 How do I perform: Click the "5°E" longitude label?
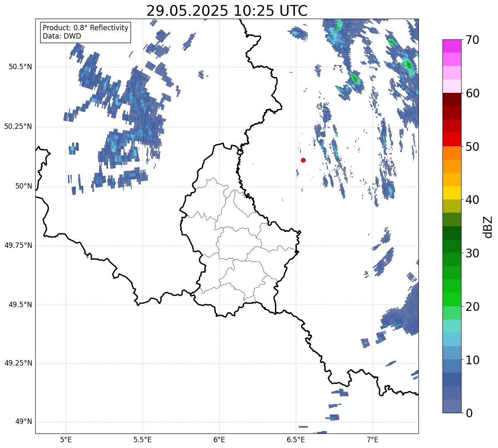66,439
